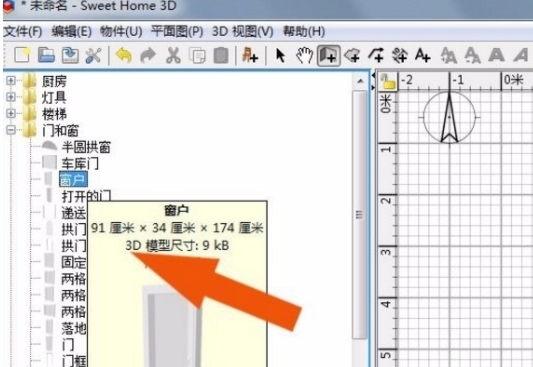Add furniture to home
Image resolution: width=533 pixels, height=367 pixels.
[250, 55]
